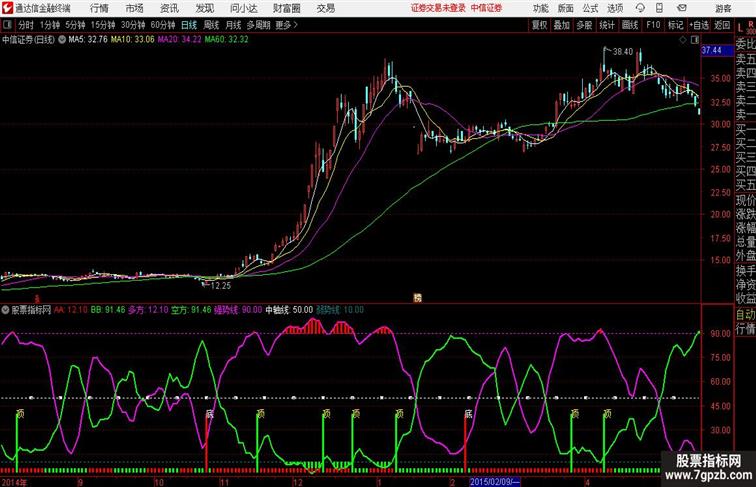The width and height of the screenshot is (756, 487).
Task: Toggle the left panel icon before 分时
Action: (x=7, y=25)
